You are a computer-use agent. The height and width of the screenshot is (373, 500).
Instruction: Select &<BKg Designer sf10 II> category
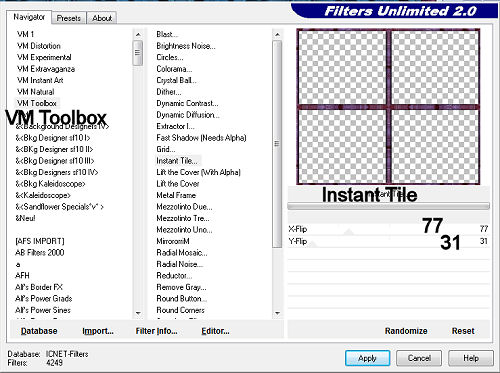point(54,149)
